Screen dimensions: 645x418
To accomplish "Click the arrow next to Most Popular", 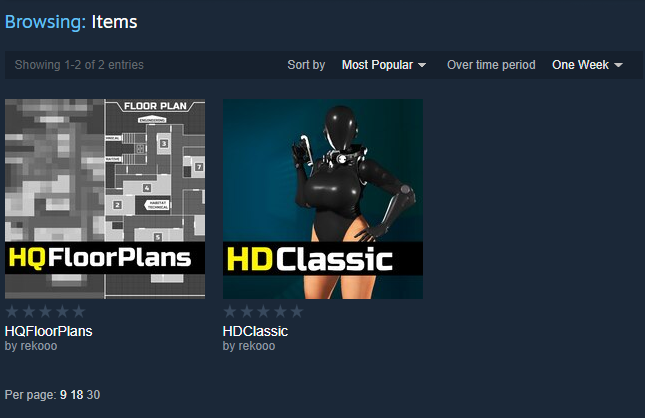I will (422, 65).
